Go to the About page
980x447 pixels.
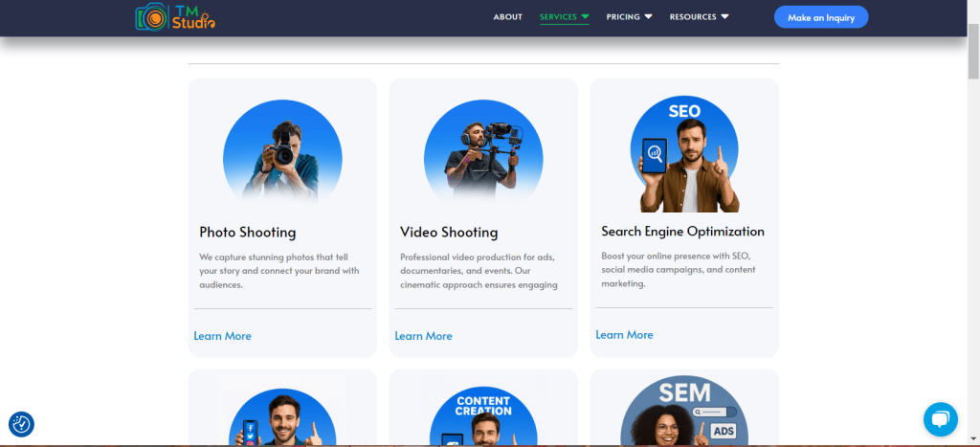[x=507, y=17]
